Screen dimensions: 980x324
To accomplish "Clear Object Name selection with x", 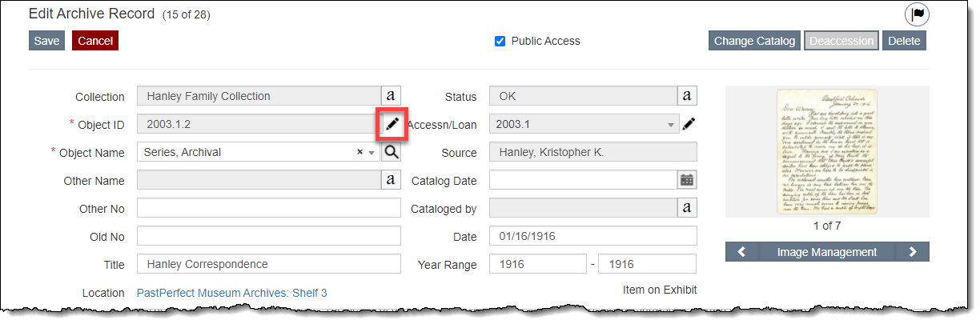I will pyautogui.click(x=360, y=152).
